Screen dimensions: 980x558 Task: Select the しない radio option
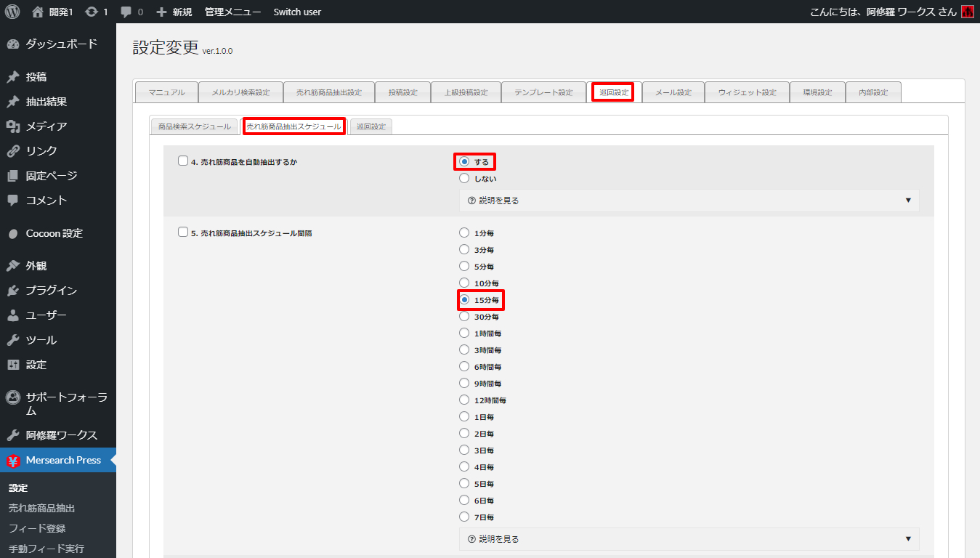(464, 178)
